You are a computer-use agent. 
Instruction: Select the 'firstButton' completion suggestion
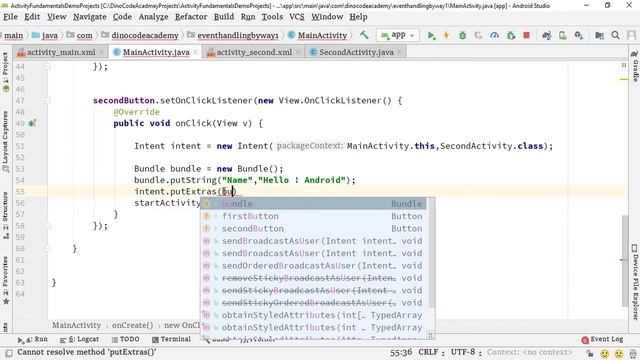point(313,216)
